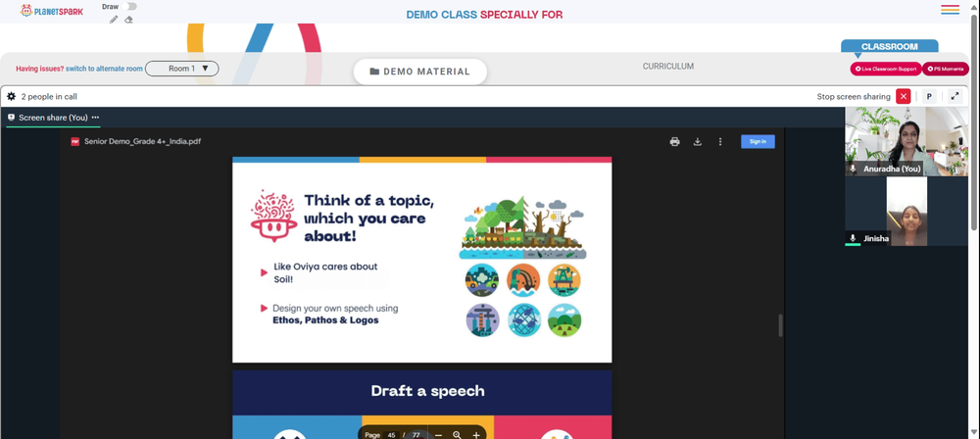This screenshot has width=980, height=439.
Task: Click the forest and pollution illustration
Action: click(523, 227)
